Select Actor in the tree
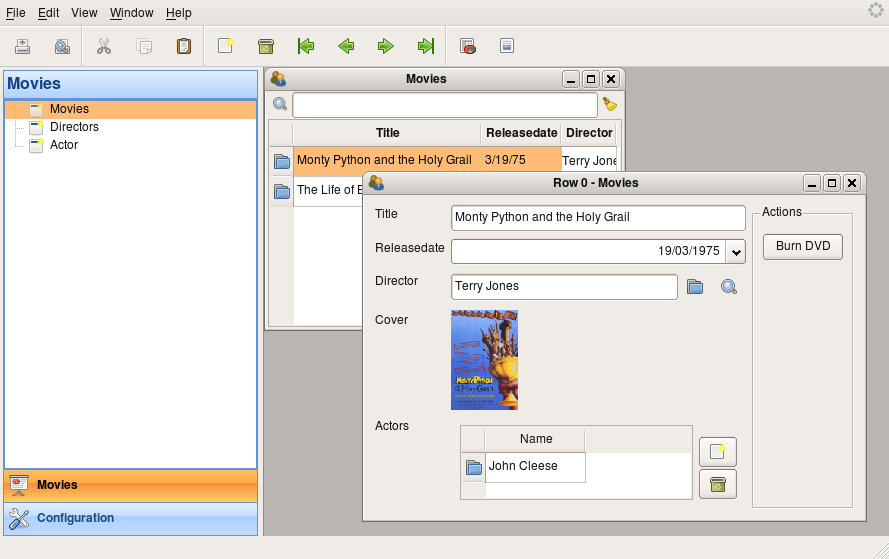889x559 pixels. click(64, 145)
